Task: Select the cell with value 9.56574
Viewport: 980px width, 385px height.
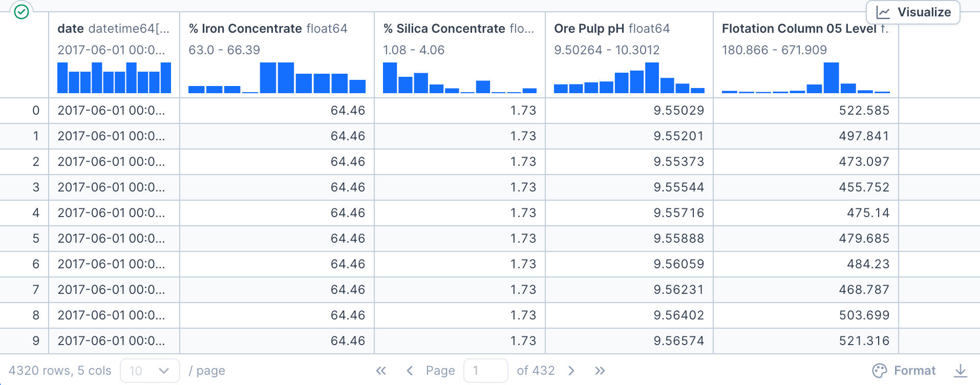Action: coord(678,341)
